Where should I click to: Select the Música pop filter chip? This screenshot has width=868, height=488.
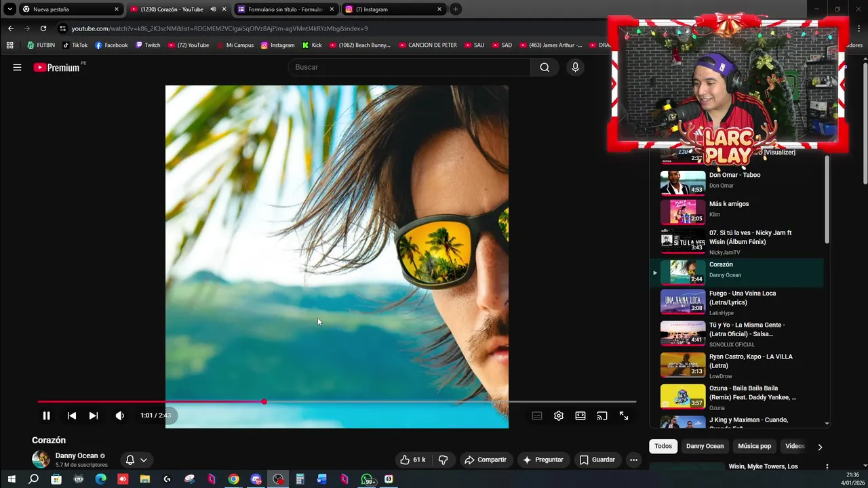tap(754, 446)
